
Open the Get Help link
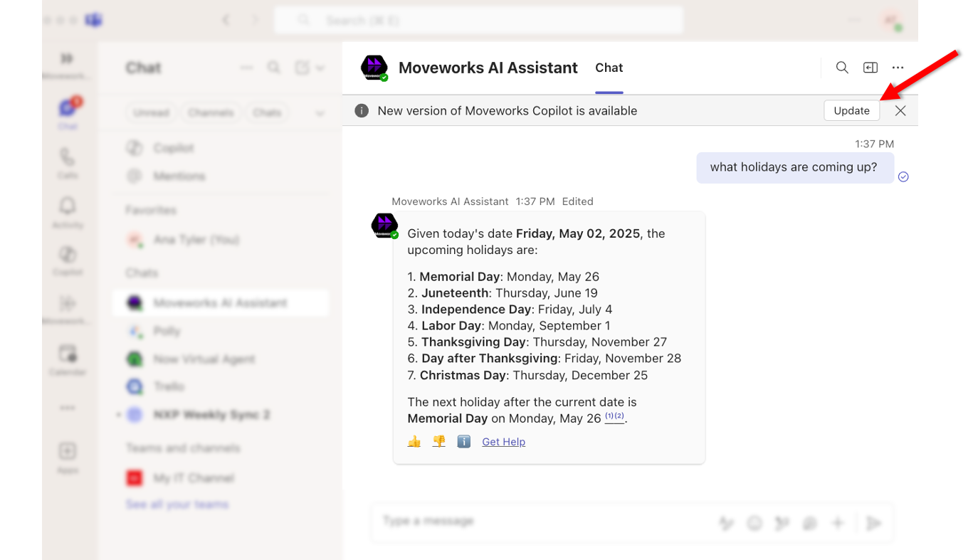coord(503,442)
